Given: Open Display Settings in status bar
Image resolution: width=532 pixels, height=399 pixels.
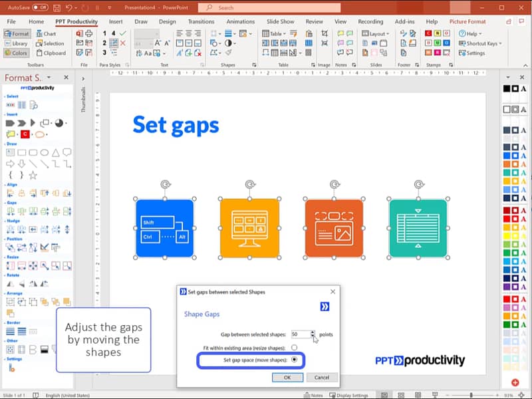Looking at the screenshot, I should [348, 395].
